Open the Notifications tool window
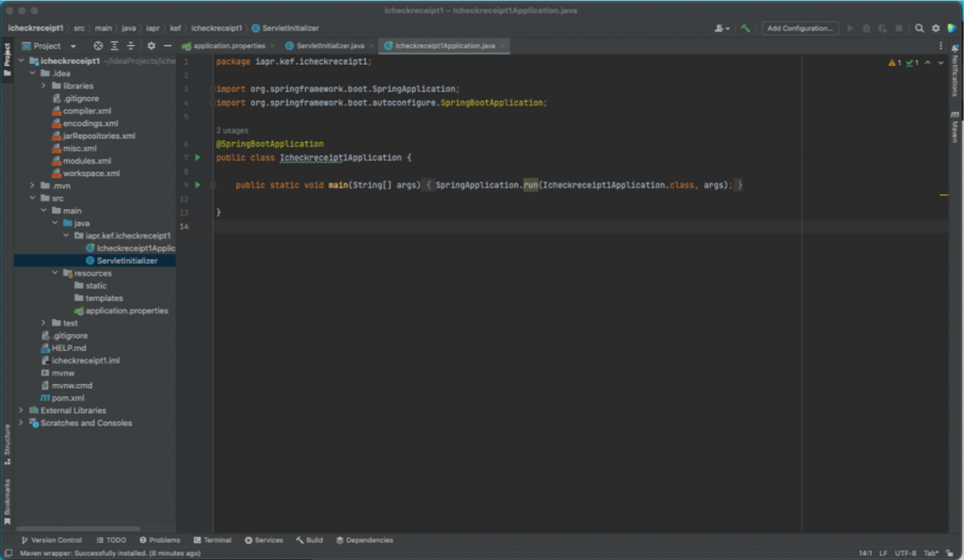This screenshot has width=964, height=560. [x=955, y=72]
